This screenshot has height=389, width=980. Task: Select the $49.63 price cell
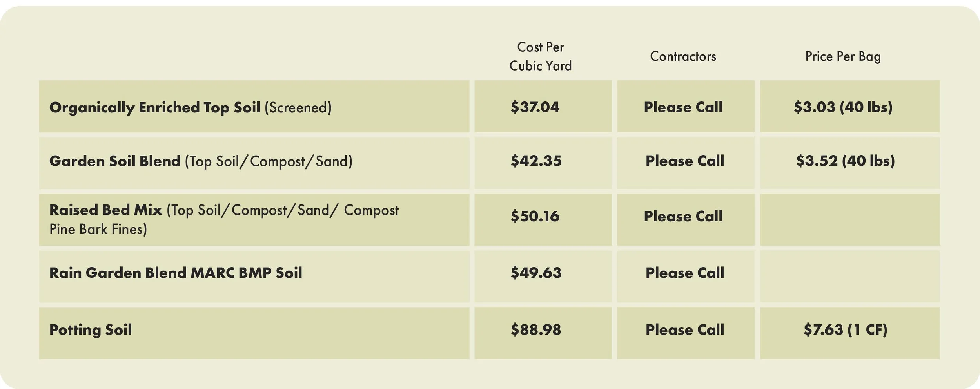click(x=536, y=273)
